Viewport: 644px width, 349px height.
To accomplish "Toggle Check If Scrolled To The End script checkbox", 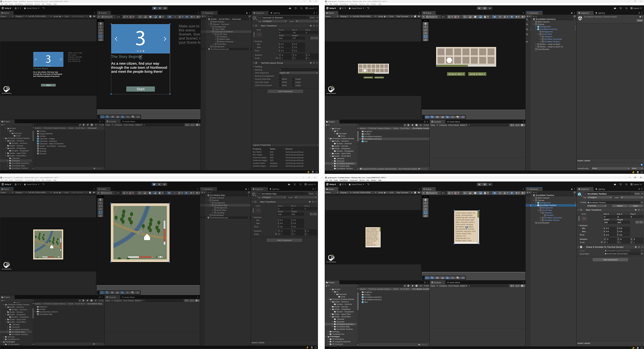I will coord(584,247).
